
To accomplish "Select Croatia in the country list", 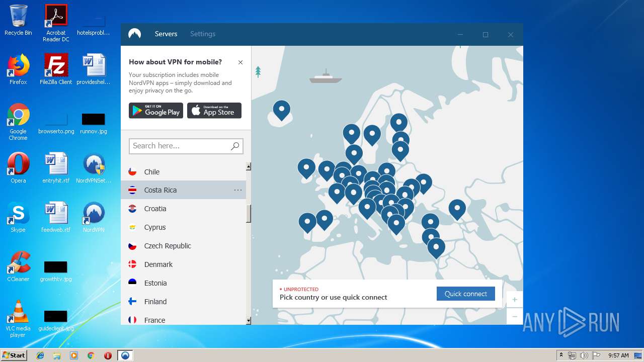I will coord(183,209).
